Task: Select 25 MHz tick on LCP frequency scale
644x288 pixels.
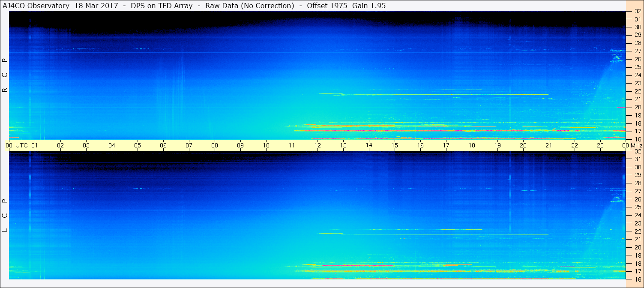Action: 637,207
